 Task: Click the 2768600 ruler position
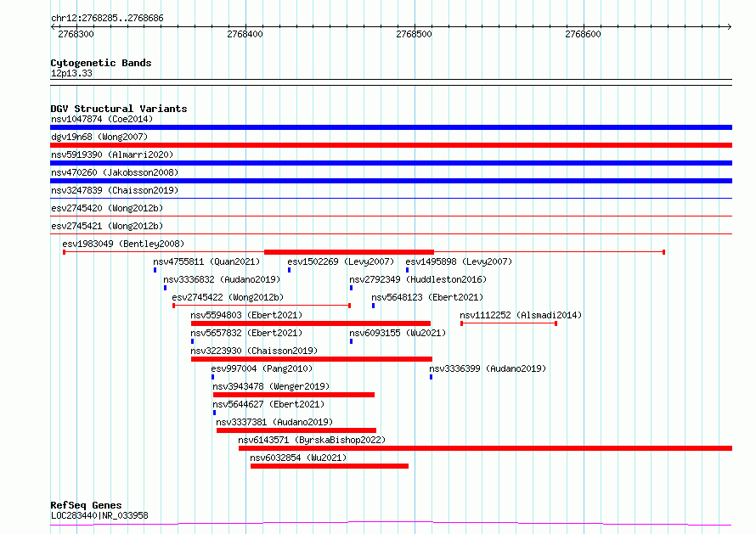click(583, 34)
